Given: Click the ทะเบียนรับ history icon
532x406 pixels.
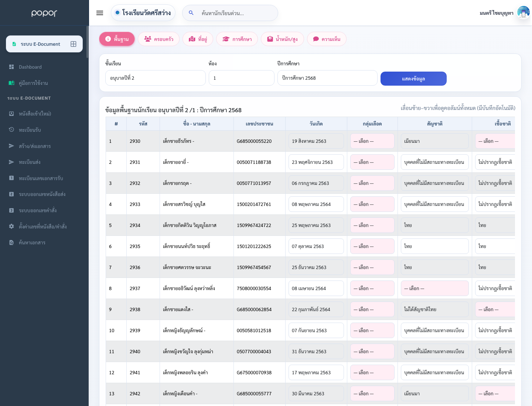Looking at the screenshot, I should tap(11, 130).
